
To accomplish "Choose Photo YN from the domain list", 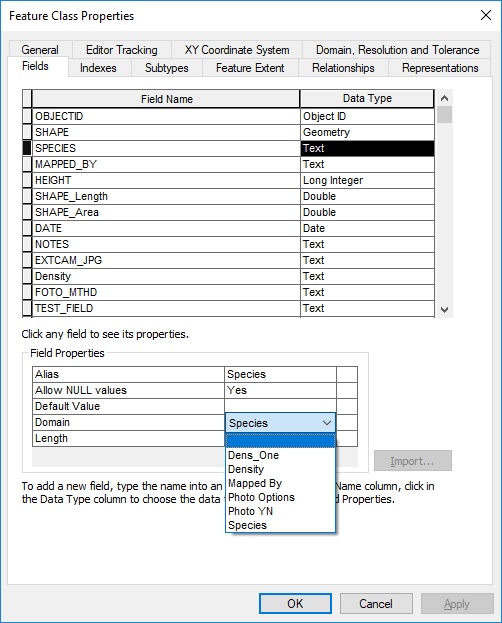I will tap(280, 511).
